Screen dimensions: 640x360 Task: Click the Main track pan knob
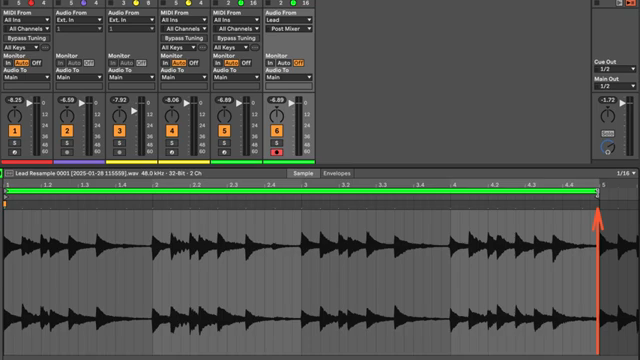pyautogui.click(x=608, y=116)
